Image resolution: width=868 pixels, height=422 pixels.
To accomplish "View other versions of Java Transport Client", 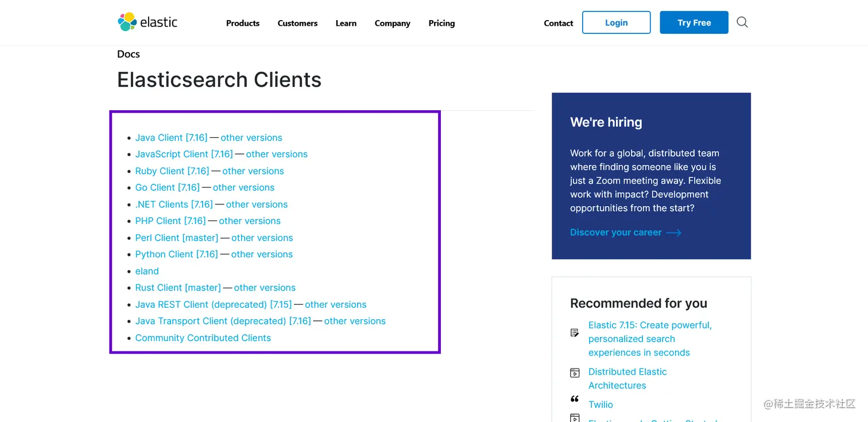I will [355, 322].
